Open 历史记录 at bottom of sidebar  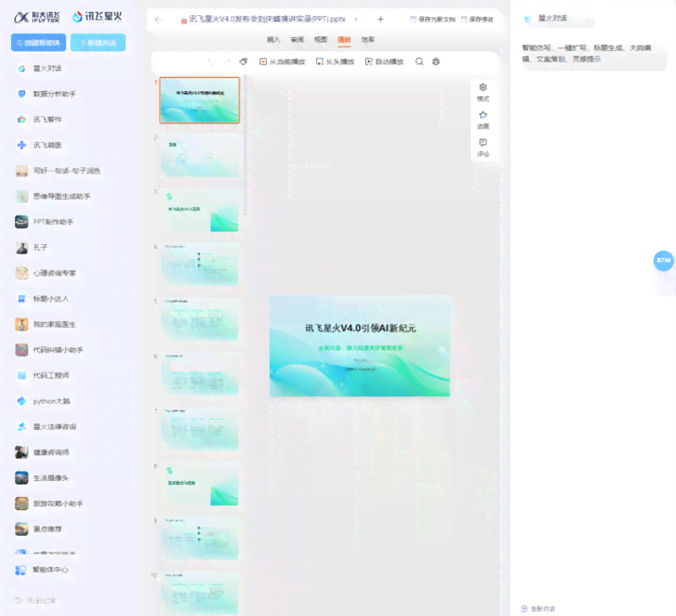point(35,601)
